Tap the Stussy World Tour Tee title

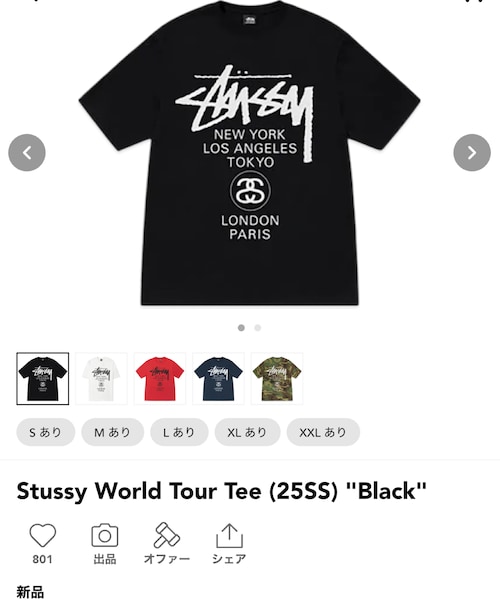221,491
